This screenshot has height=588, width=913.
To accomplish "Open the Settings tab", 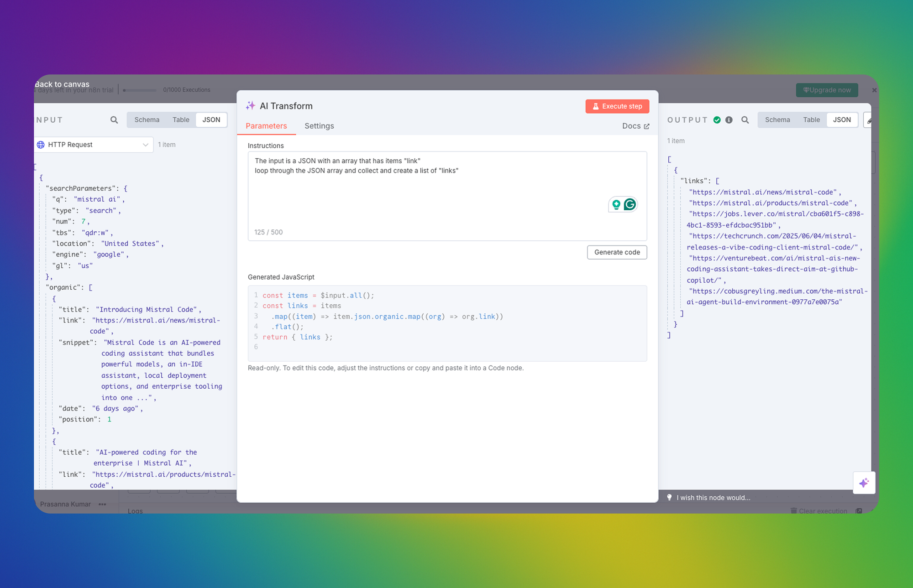I will 319,126.
